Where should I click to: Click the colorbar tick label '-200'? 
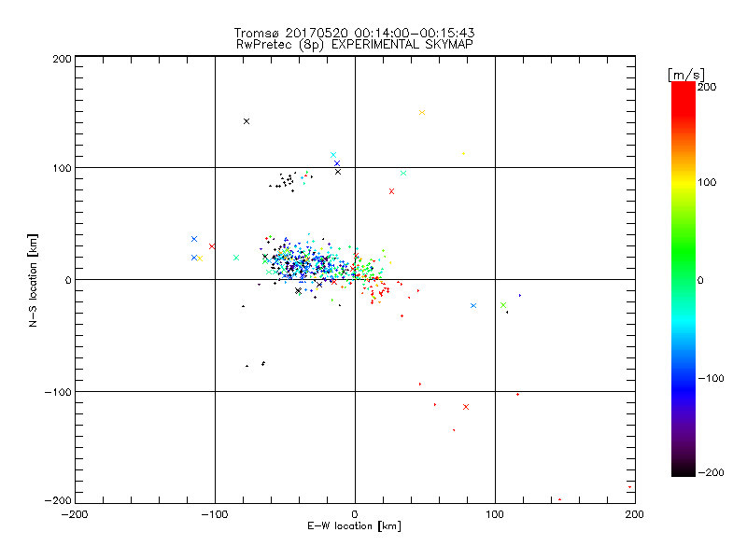[x=711, y=472]
